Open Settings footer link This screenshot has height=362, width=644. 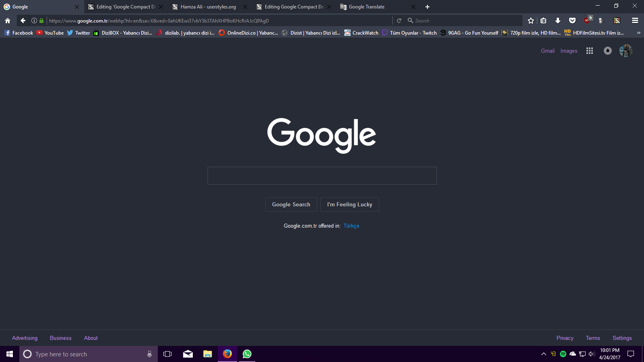622,338
